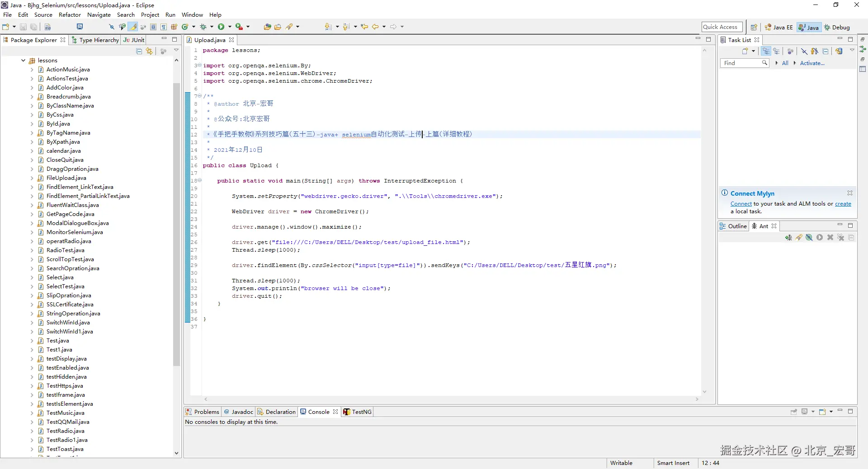
Task: Open the Run button dropdown arrow
Action: [x=230, y=27]
